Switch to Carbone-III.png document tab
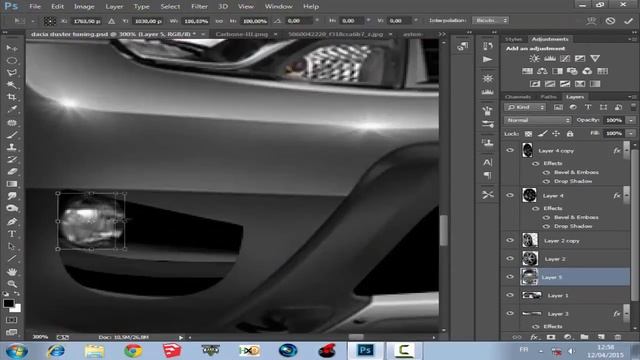The image size is (640, 360). (242, 34)
